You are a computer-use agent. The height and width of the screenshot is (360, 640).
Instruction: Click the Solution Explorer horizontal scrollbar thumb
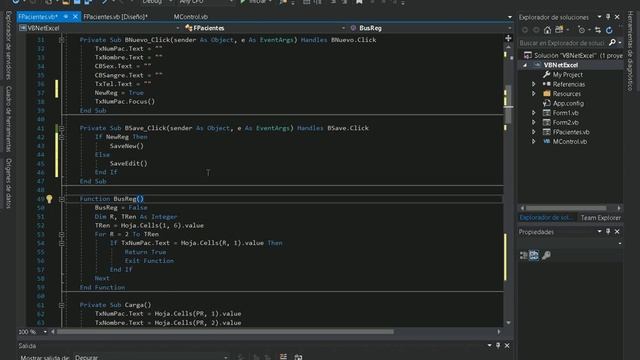point(566,208)
